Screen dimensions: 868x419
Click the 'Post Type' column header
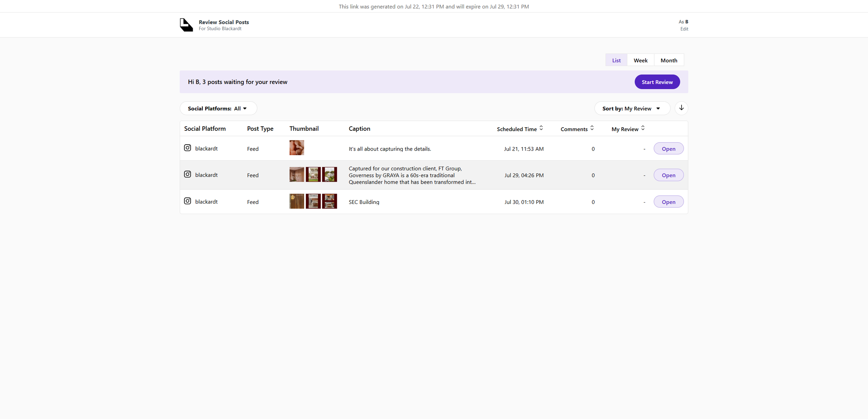pyautogui.click(x=260, y=129)
